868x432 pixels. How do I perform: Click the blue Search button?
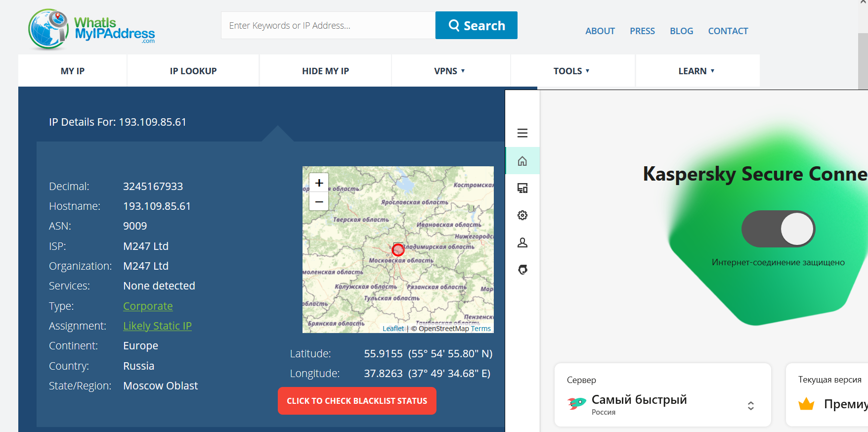[477, 25]
